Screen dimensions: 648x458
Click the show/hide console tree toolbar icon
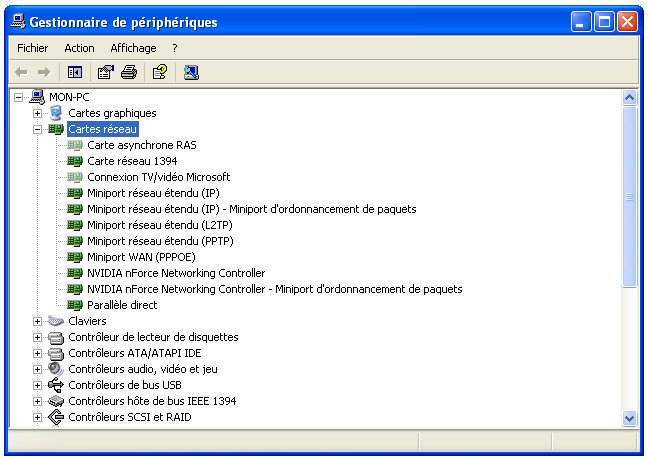[x=74, y=72]
